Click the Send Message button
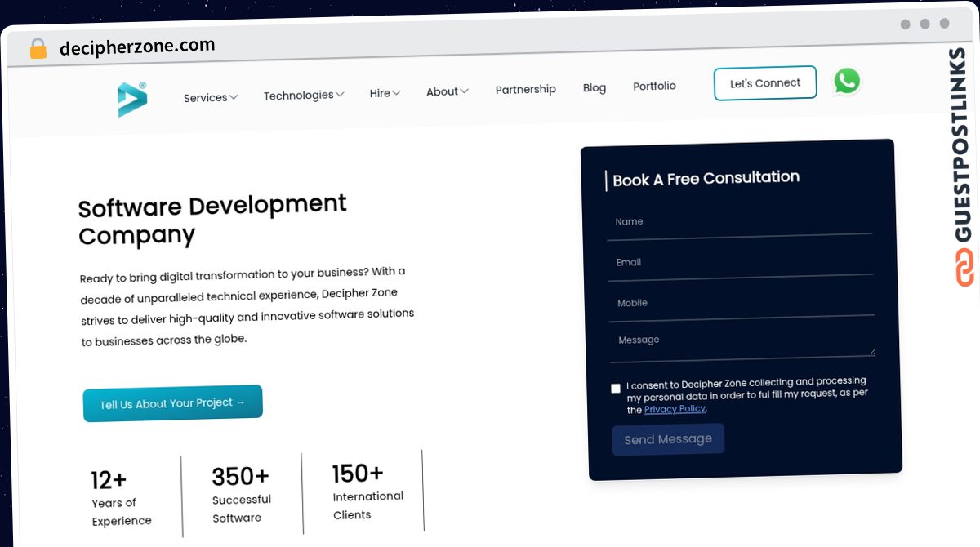 pos(668,439)
